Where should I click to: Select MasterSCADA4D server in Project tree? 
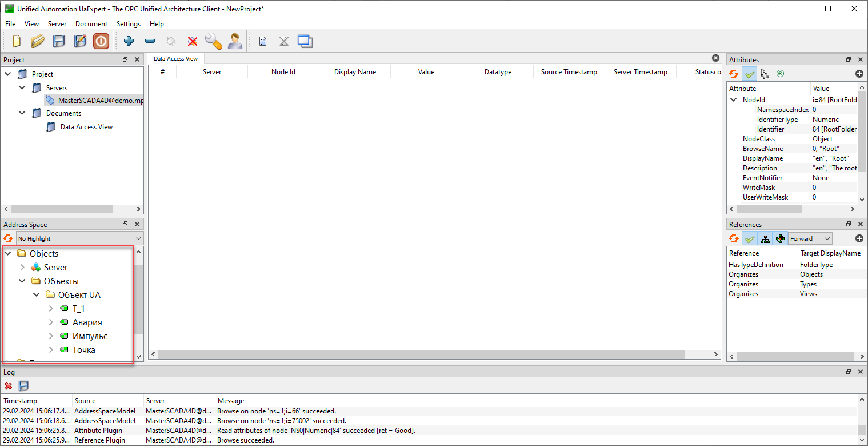pyautogui.click(x=100, y=101)
